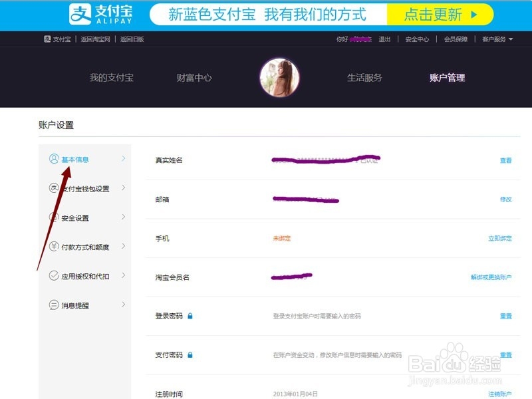This screenshot has height=399, width=532.
Task: Expand the 支付宝钱包设置 chevron
Action: (x=123, y=188)
